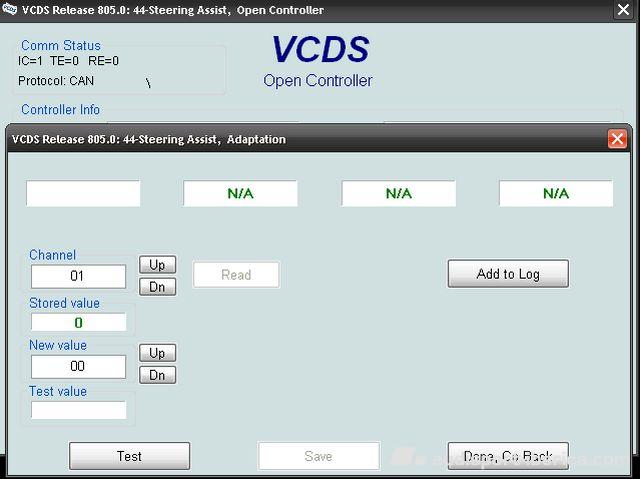The width and height of the screenshot is (640, 479).
Task: Click the second N/A display box
Action: click(240, 193)
